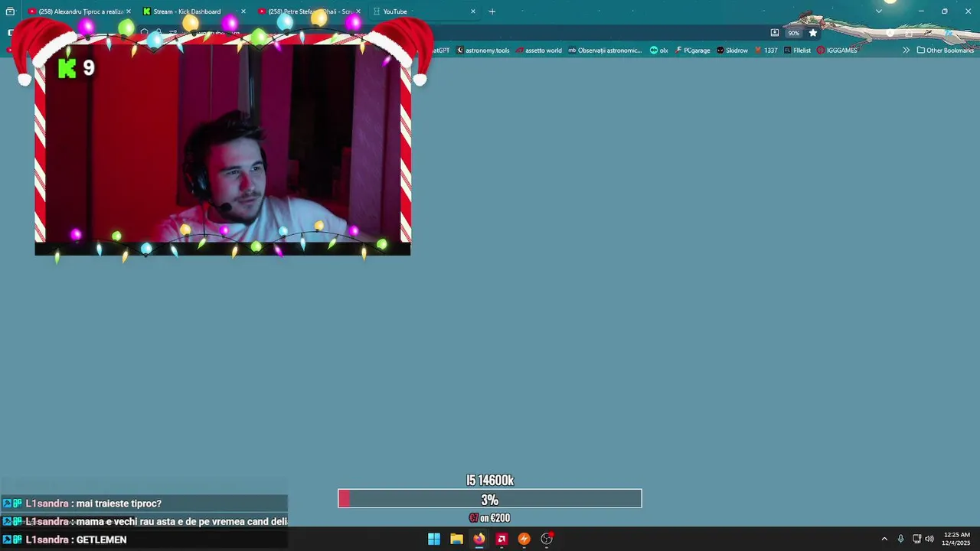Close the YouTube tab
The width and height of the screenshot is (980, 551).
pos(473,11)
